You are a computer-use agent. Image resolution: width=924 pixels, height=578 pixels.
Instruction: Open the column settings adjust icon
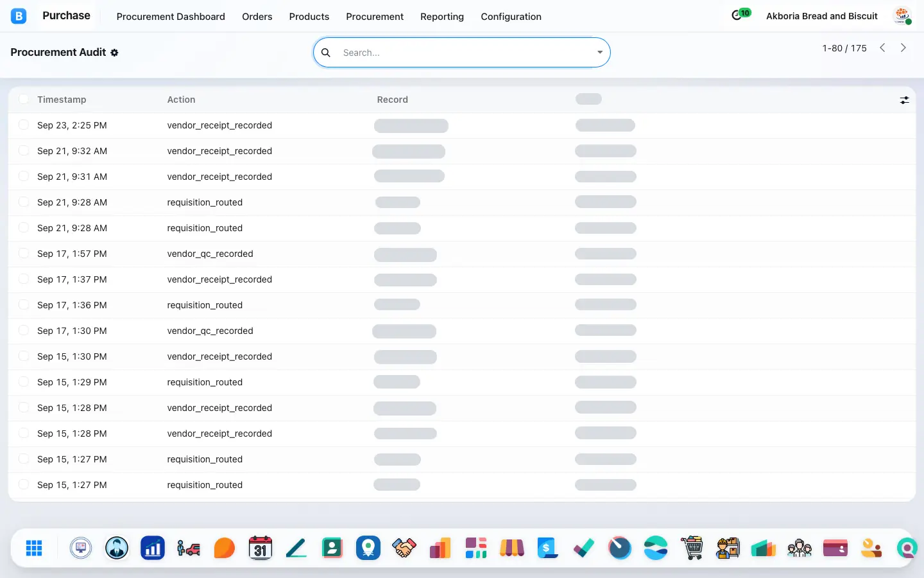pyautogui.click(x=904, y=100)
